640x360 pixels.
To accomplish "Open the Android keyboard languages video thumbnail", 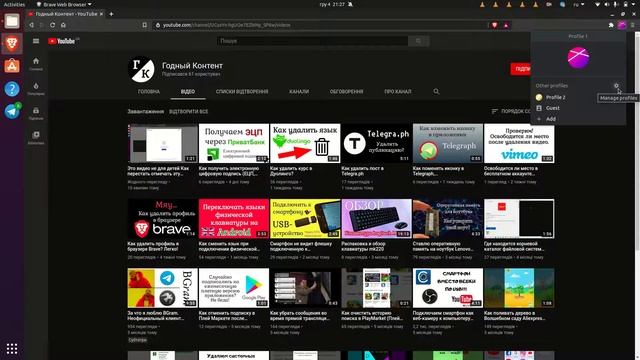I will coord(234,218).
